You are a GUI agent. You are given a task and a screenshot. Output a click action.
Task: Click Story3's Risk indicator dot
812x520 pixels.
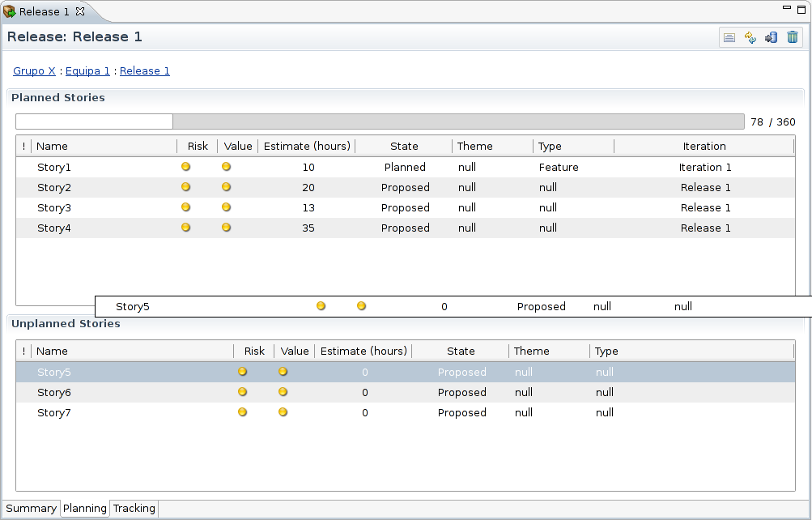pyautogui.click(x=186, y=207)
